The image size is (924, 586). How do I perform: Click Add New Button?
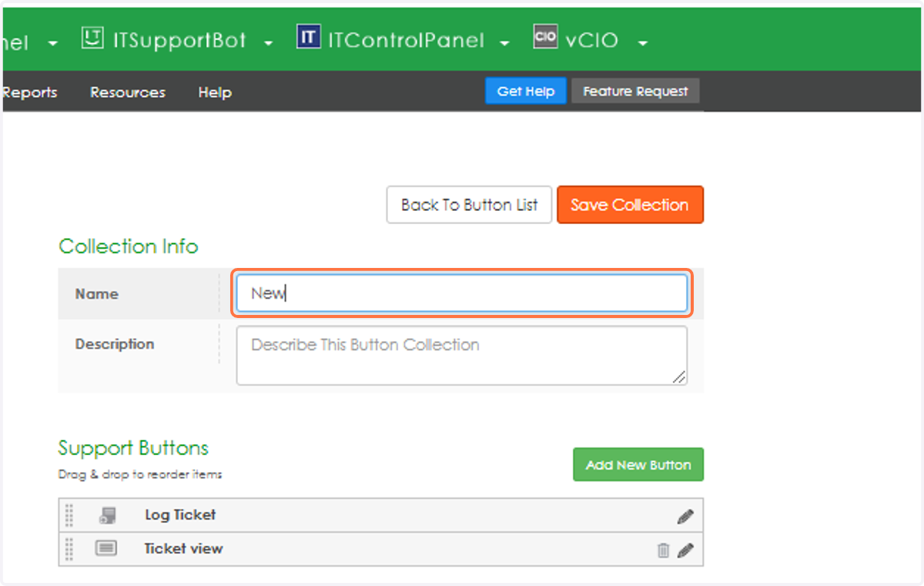click(638, 465)
